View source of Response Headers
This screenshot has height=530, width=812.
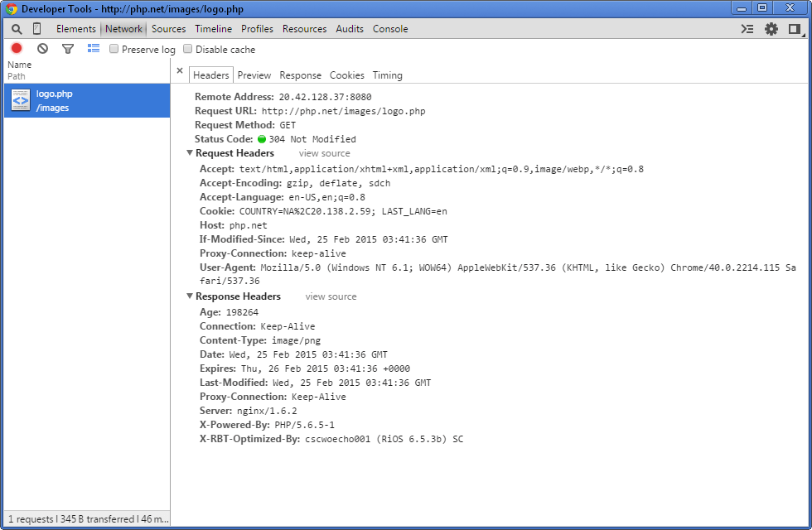[x=331, y=296]
